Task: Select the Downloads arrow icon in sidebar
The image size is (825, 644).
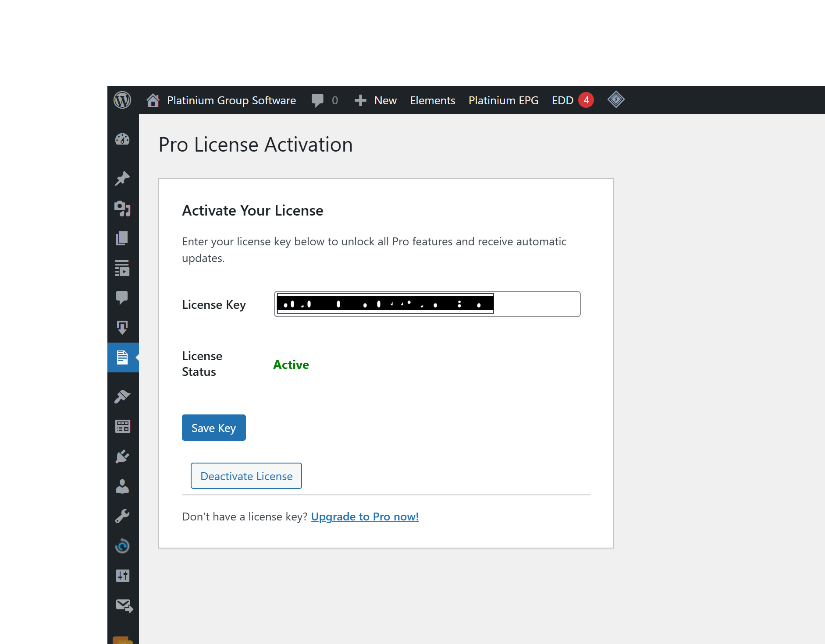Action: tap(123, 327)
